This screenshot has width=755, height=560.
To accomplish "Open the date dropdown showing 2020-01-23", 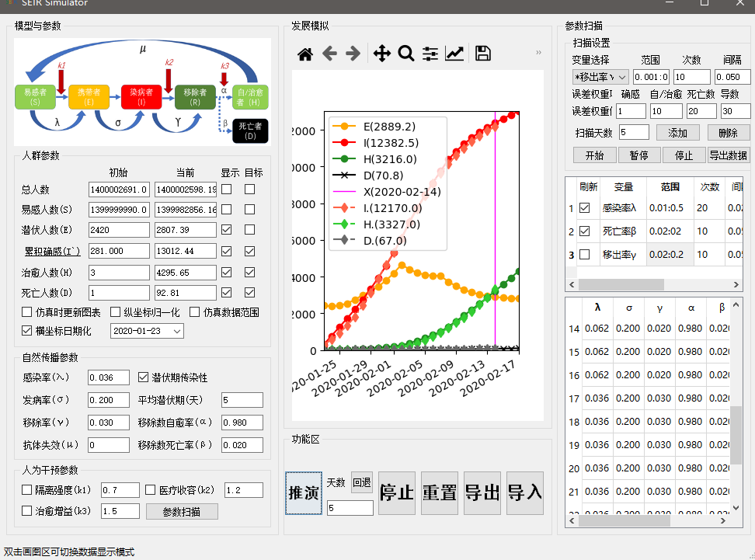I will click(x=147, y=331).
